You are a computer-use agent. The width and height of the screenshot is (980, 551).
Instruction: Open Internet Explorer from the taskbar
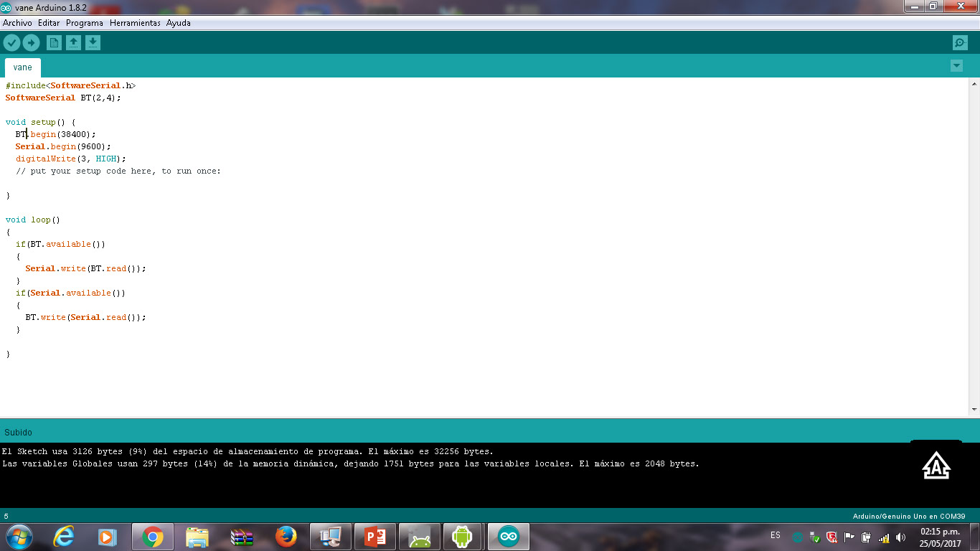pos(64,537)
